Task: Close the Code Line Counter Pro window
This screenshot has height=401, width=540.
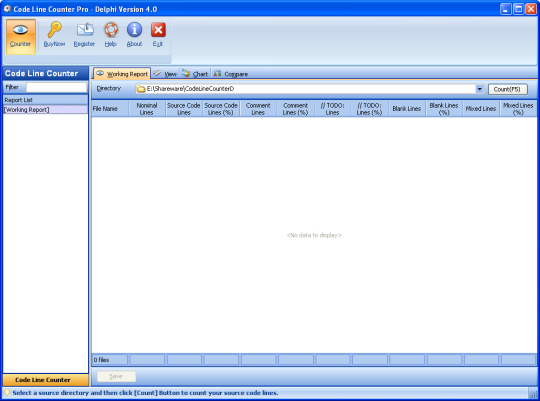Action: pyautogui.click(x=531, y=9)
